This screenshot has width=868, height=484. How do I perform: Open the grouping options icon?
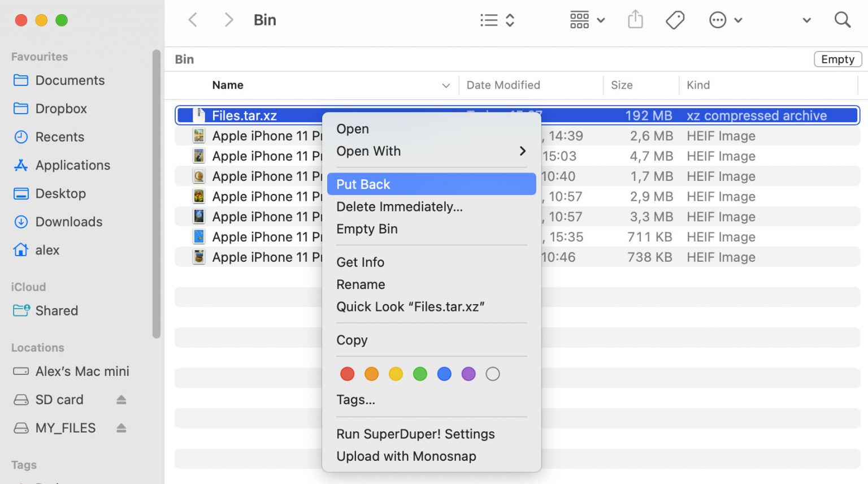tap(579, 19)
